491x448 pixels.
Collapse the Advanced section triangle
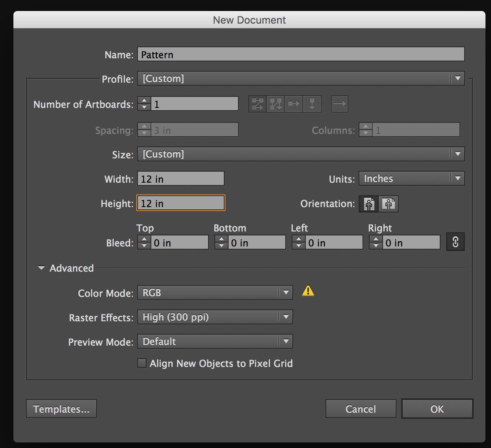click(41, 268)
